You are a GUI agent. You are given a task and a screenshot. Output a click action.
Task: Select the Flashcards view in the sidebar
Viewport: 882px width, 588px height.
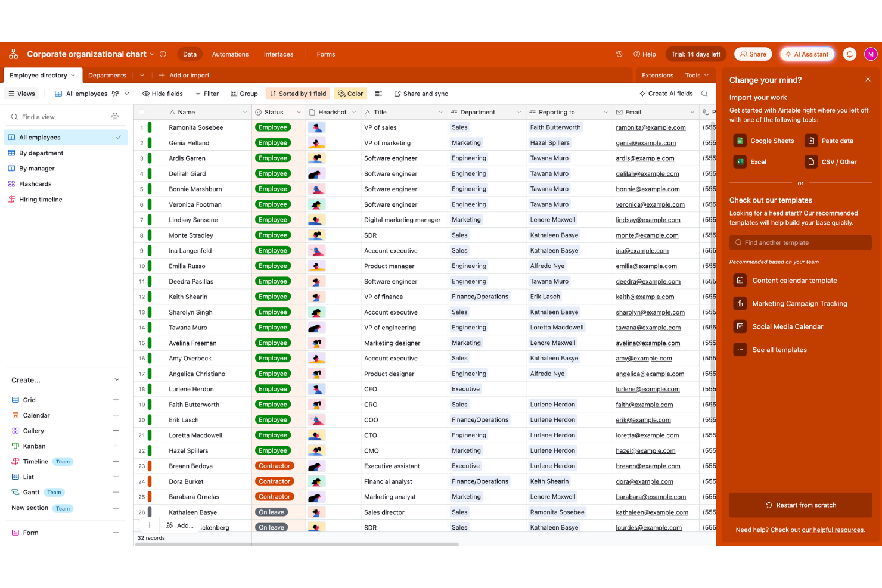[36, 183]
